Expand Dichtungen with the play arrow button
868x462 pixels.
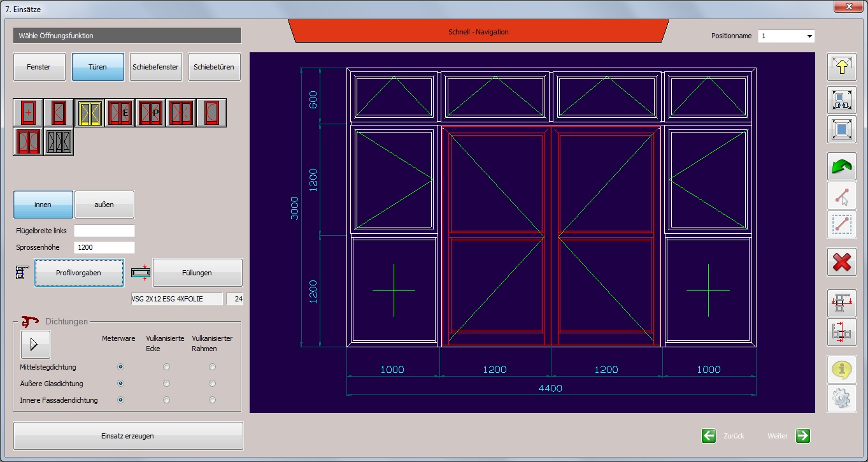coord(35,345)
